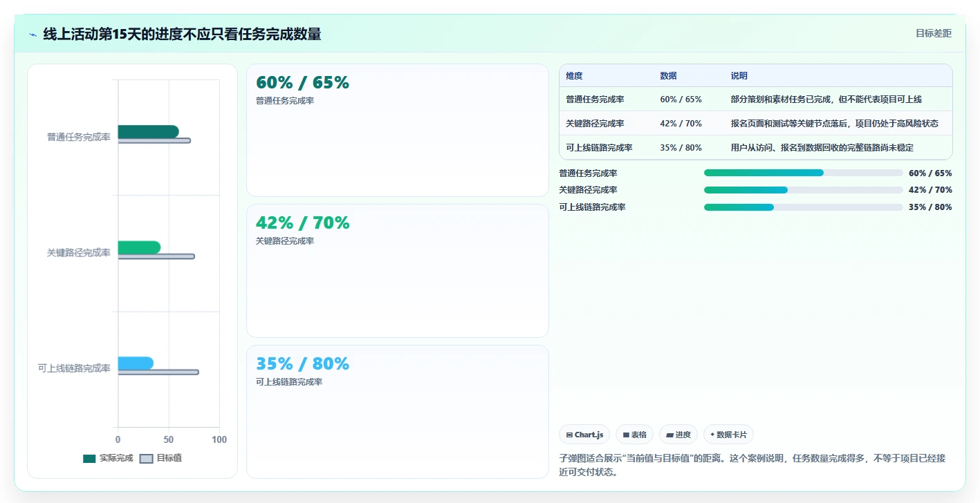
Task: Click the 60% / 65% progress value label
Action: (x=930, y=173)
